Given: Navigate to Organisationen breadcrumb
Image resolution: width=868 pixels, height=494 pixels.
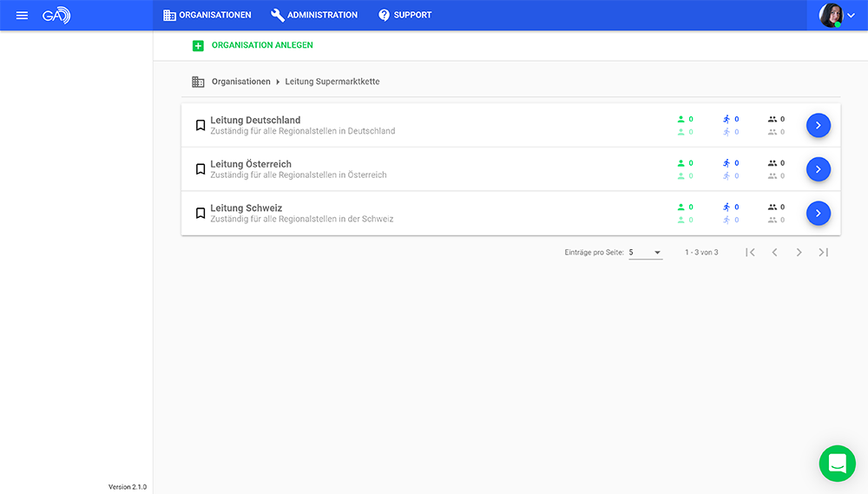Looking at the screenshot, I should click(x=240, y=82).
